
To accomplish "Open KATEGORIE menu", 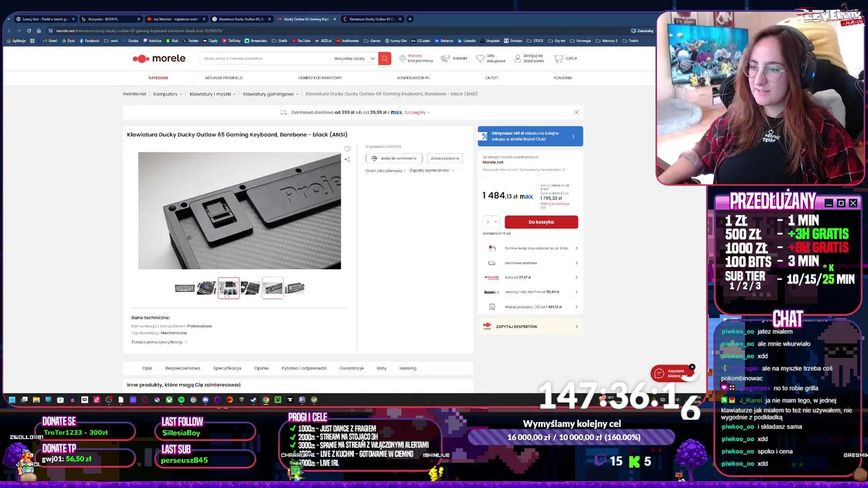I will coord(158,78).
